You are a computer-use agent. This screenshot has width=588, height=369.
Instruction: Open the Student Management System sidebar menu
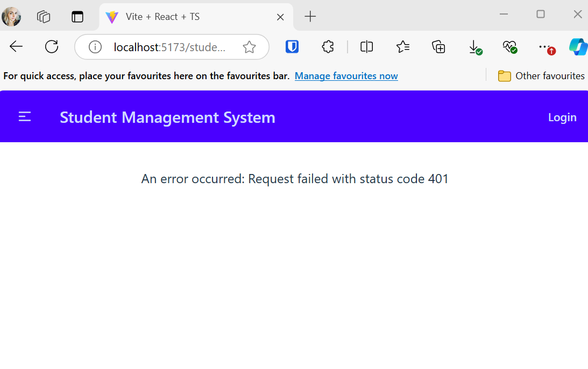(x=24, y=116)
